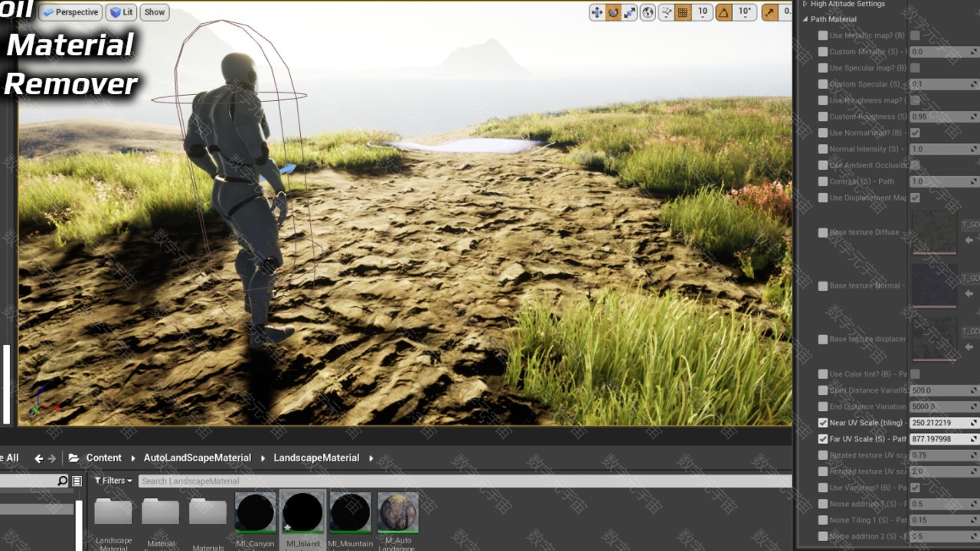Screen dimensions: 980x551
Task: Expand arrow after AutoLandScapeMaterial in breadcrumb
Action: [x=261, y=458]
